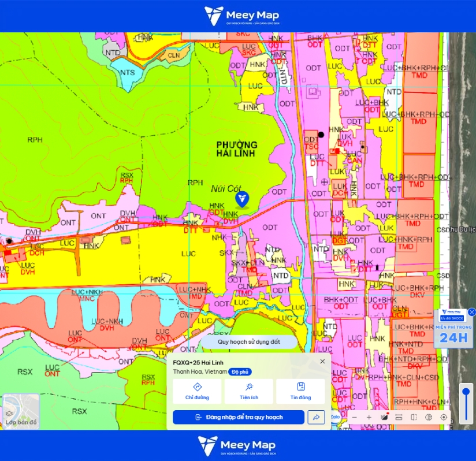Viewport: 476px width, 461px height.
Task: Toggle the Độ phủ coverage badge
Action: pos(240,372)
